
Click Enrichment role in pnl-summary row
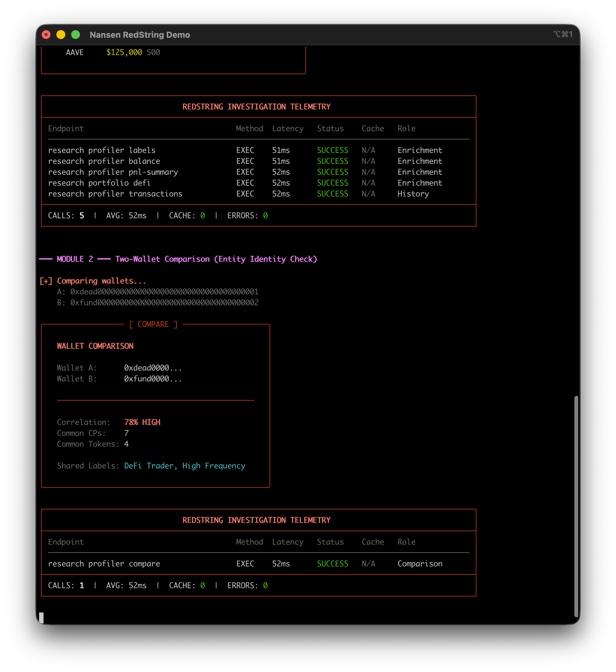pyautogui.click(x=420, y=172)
